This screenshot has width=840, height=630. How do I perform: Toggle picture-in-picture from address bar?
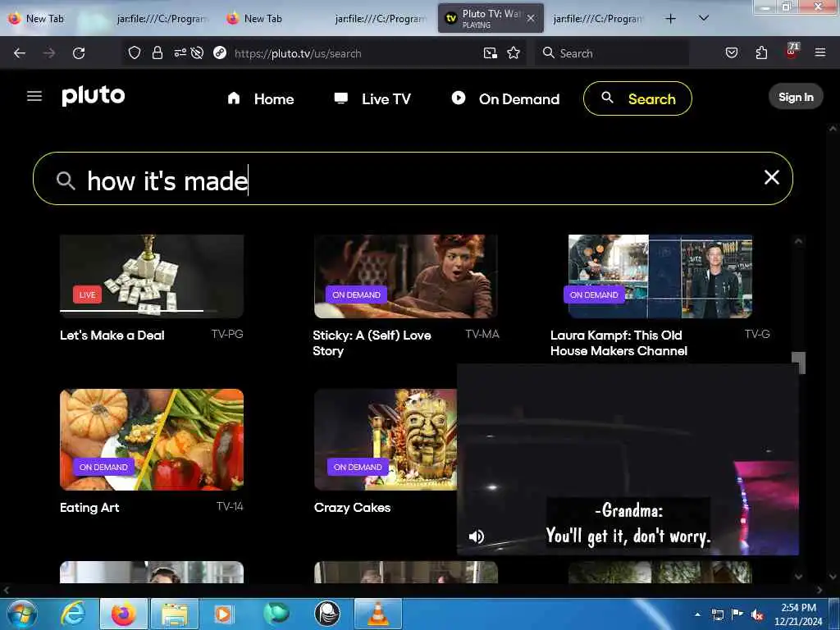pyautogui.click(x=491, y=52)
